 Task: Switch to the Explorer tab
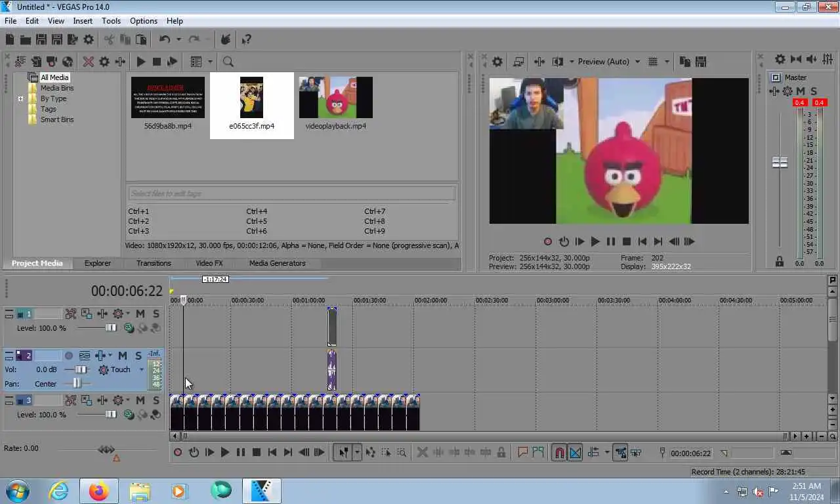(x=97, y=263)
